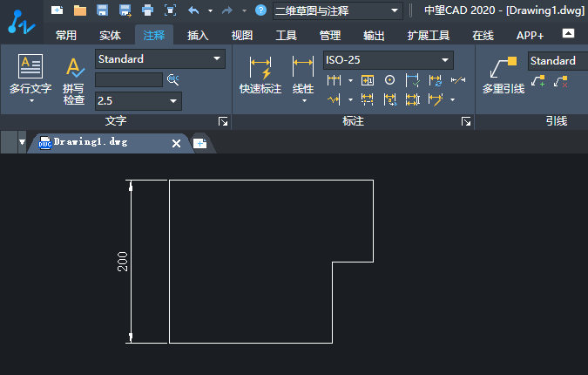588x375 pixels.
Task: Select the 线性 linear dimension tool
Action: [x=303, y=75]
